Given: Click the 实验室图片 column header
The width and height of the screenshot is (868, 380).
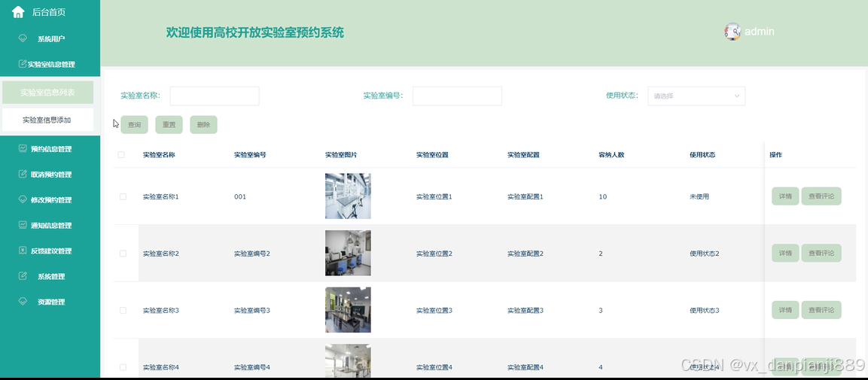Looking at the screenshot, I should pyautogui.click(x=341, y=155).
